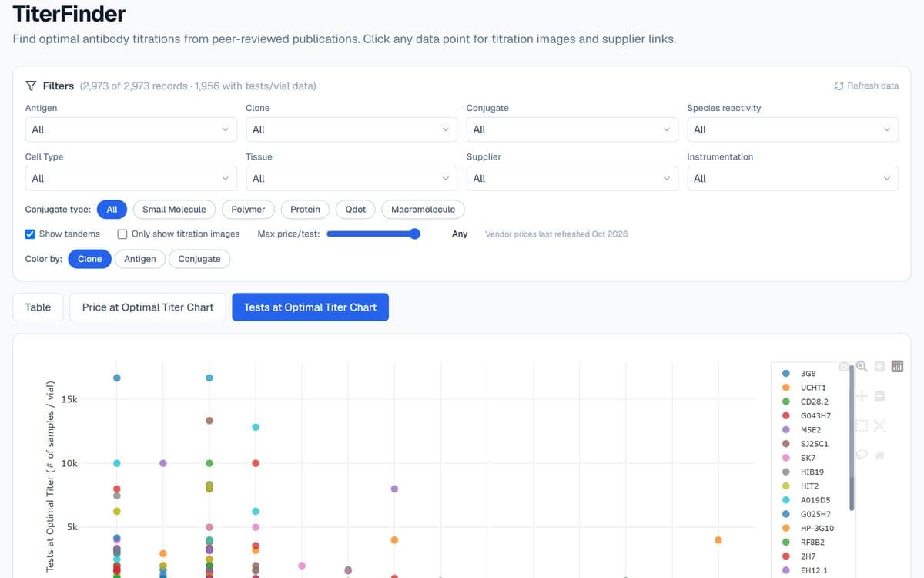Uncheck the Show tandems checkbox

click(x=30, y=234)
